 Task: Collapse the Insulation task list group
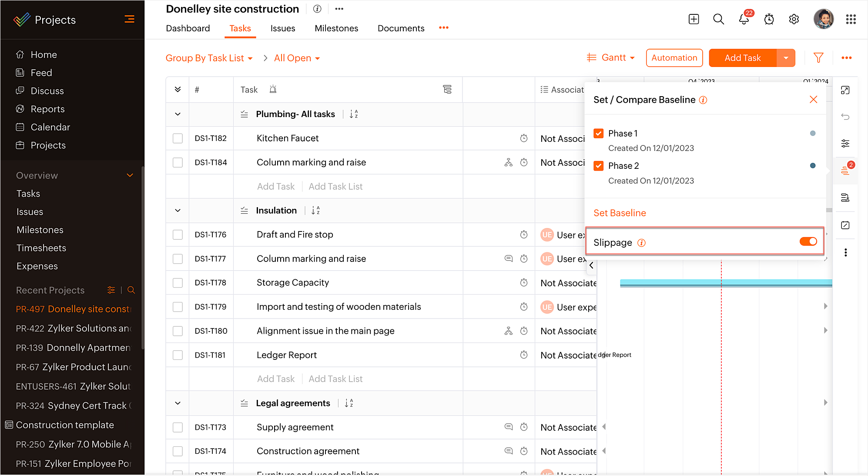(x=178, y=211)
